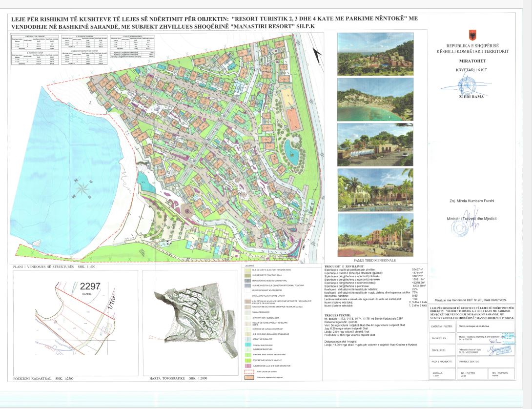
Task: Click the REPUBLIKA E SHQIPËRISË heading
Action: pyautogui.click(x=472, y=46)
